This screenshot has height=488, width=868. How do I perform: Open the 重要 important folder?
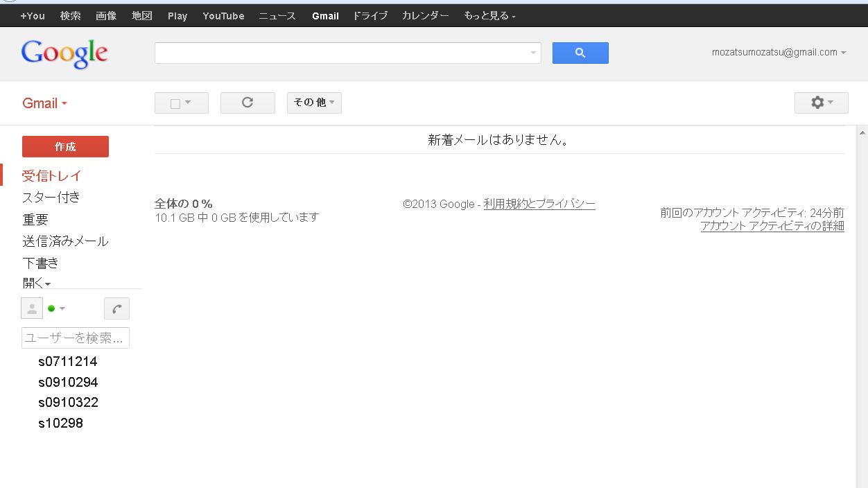pos(35,219)
